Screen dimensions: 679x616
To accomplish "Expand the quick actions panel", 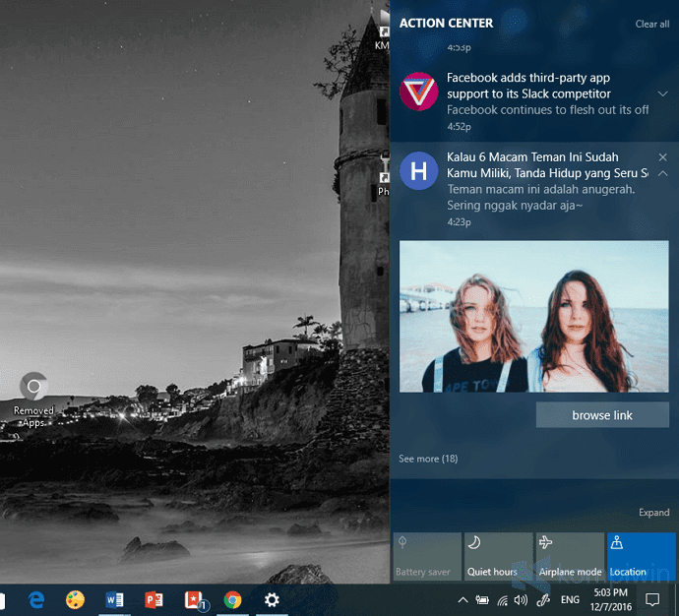I will coord(653,513).
